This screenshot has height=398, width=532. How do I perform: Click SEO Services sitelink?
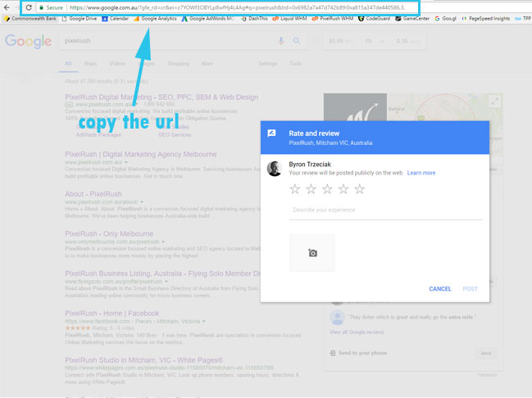pos(175,135)
